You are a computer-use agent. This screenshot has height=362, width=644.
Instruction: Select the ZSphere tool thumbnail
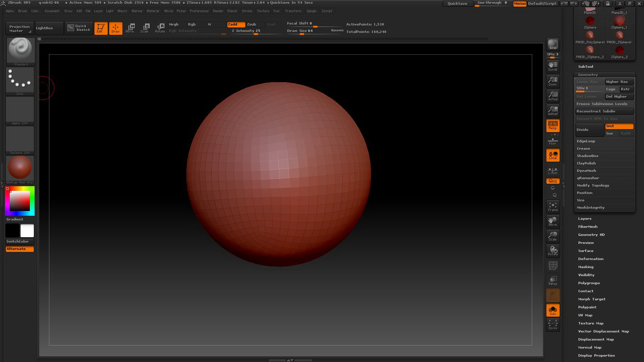tap(590, 23)
